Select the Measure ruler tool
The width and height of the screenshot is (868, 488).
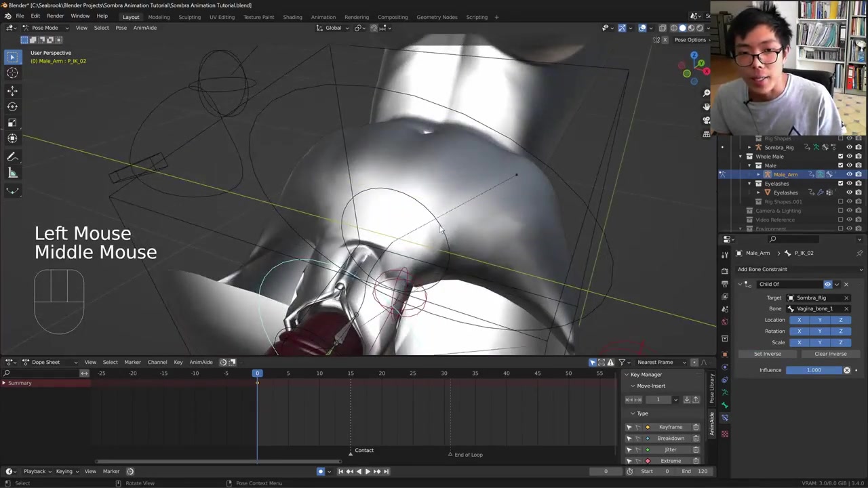point(12,173)
